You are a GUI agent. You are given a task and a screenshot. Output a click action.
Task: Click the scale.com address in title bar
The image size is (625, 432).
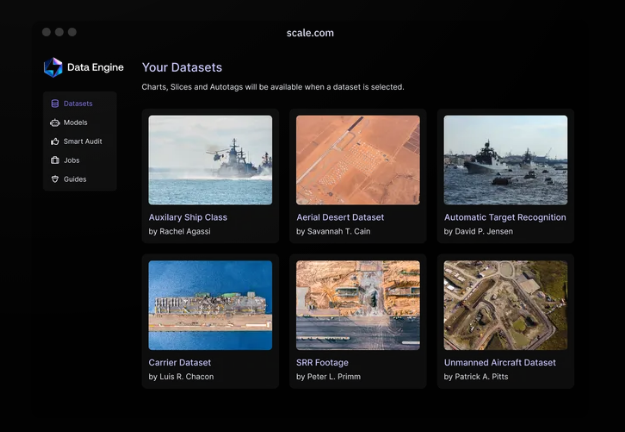pyautogui.click(x=310, y=33)
